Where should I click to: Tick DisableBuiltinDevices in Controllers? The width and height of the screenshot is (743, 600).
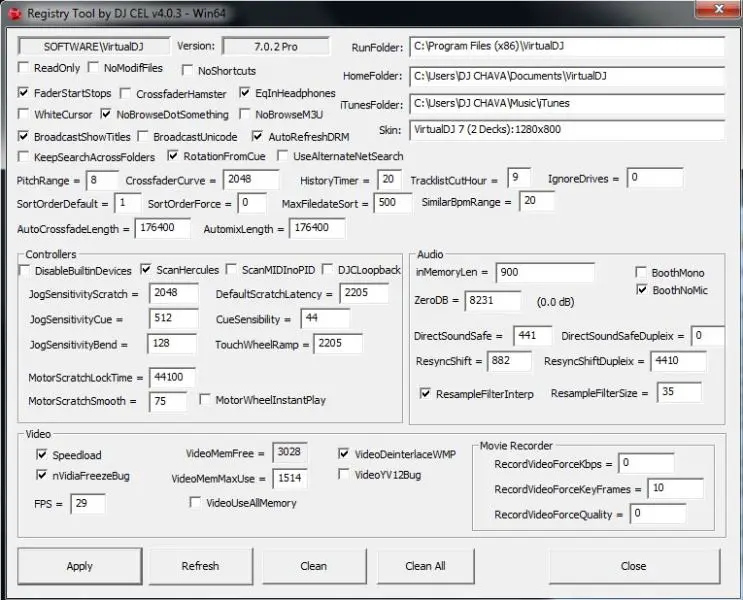[x=24, y=270]
